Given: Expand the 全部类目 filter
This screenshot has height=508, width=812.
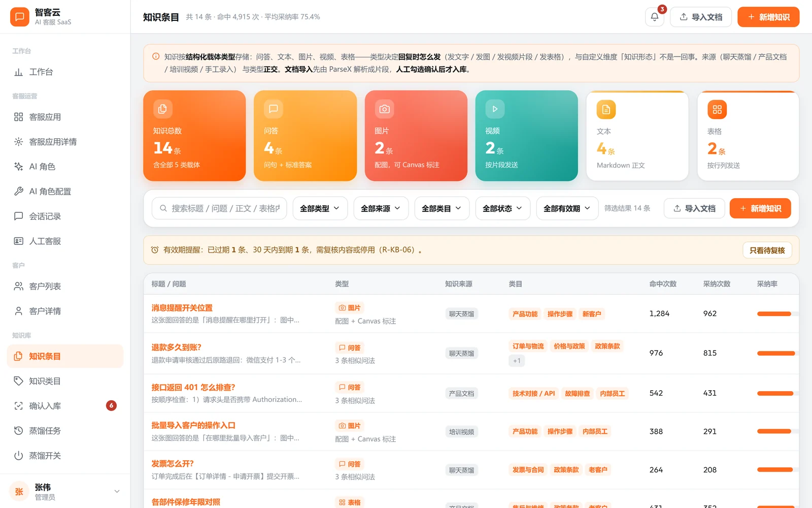Looking at the screenshot, I should pyautogui.click(x=442, y=208).
